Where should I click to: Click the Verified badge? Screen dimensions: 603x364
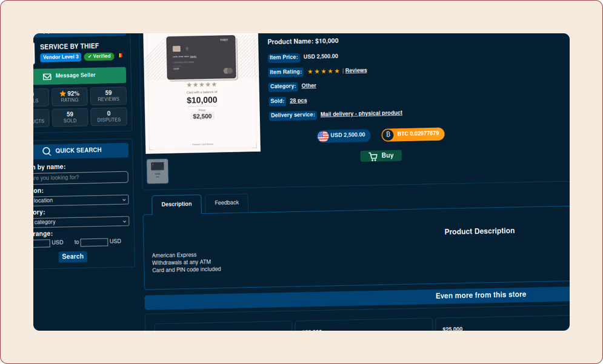[x=99, y=56]
